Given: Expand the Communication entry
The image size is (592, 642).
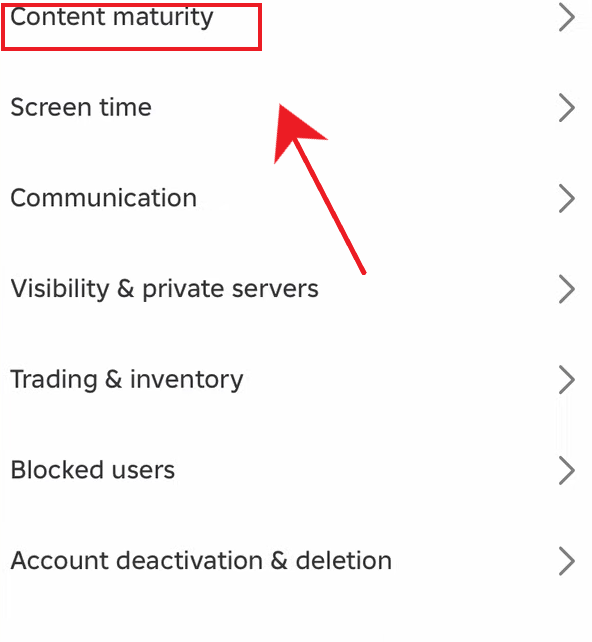Looking at the screenshot, I should [x=296, y=199].
